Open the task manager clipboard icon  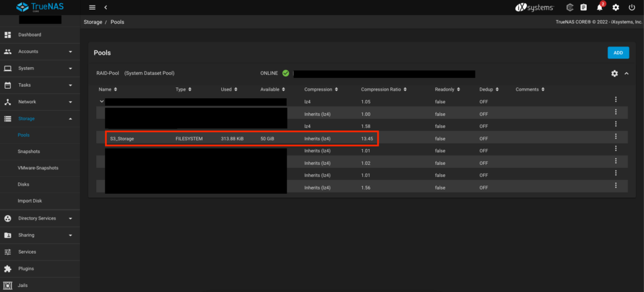point(584,8)
